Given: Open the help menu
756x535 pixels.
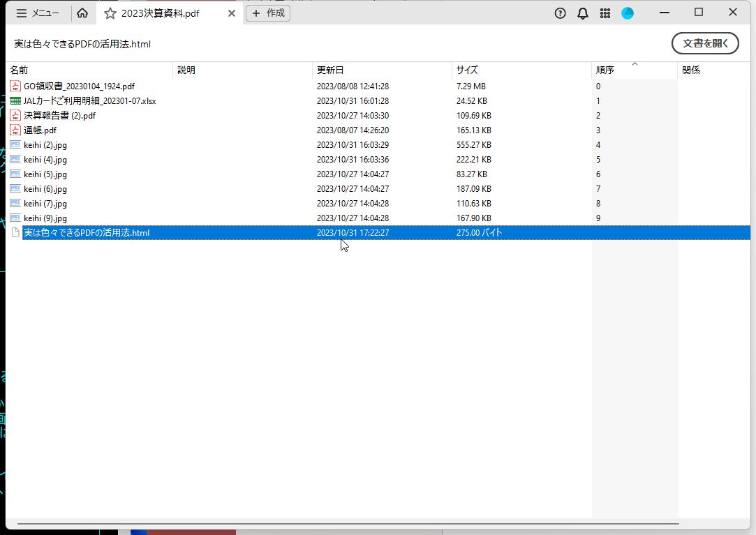Looking at the screenshot, I should point(560,13).
